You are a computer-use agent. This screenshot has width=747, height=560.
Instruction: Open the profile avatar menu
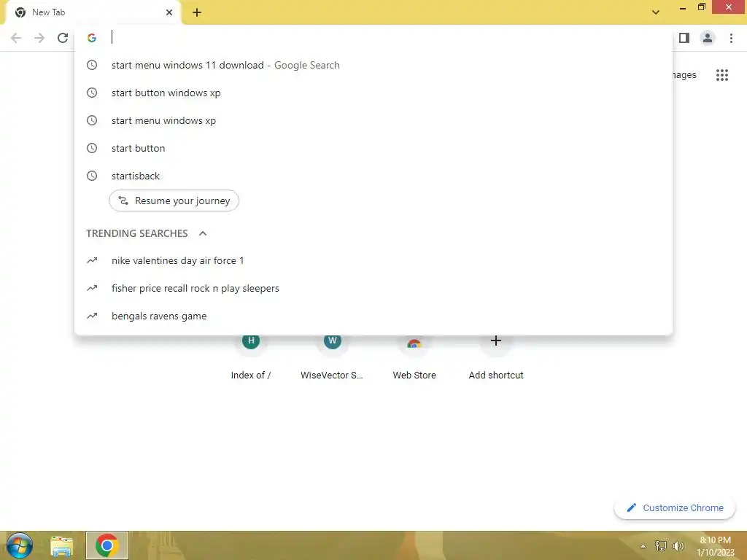click(708, 38)
